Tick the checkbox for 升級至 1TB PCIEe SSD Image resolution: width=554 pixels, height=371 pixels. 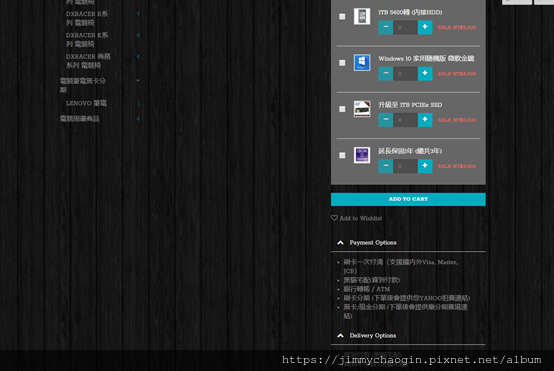click(x=342, y=109)
